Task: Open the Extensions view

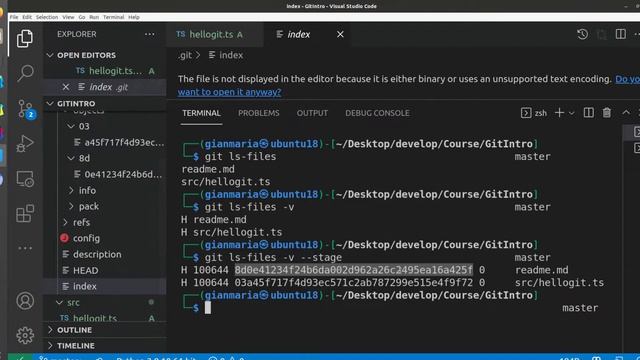Action: pyautogui.click(x=25, y=213)
